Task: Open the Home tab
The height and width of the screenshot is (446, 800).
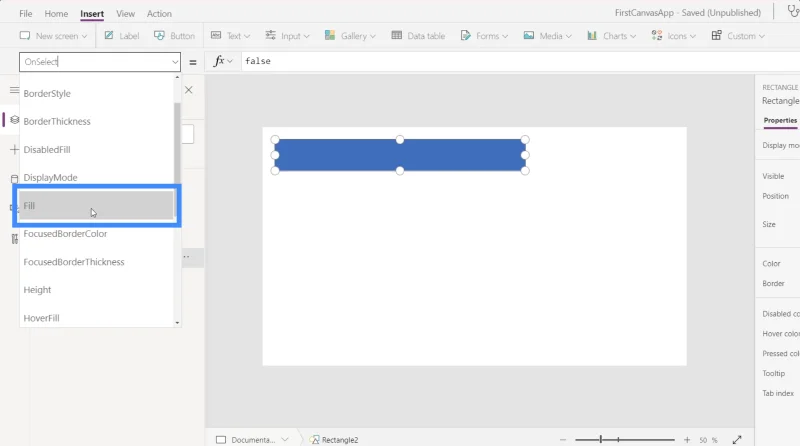Action: 56,14
